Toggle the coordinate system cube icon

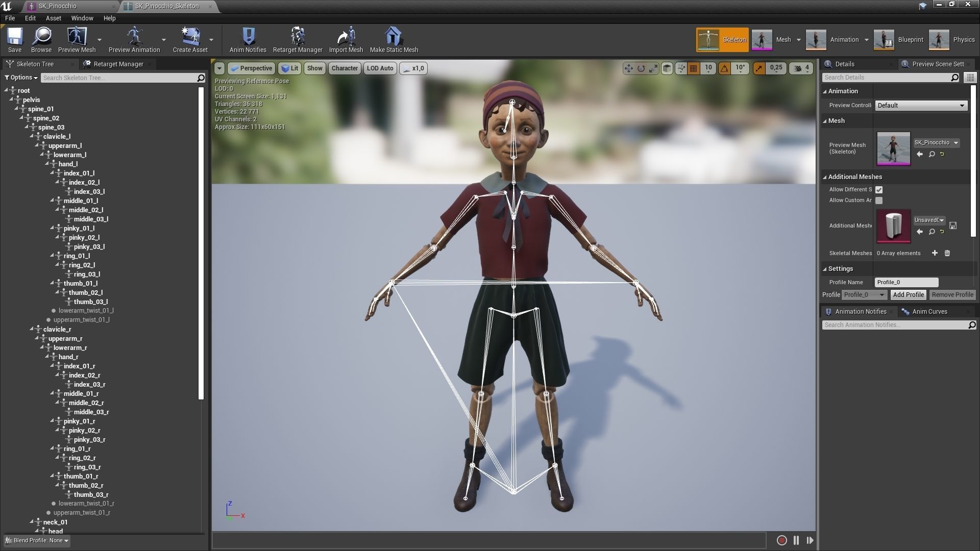[x=667, y=68]
